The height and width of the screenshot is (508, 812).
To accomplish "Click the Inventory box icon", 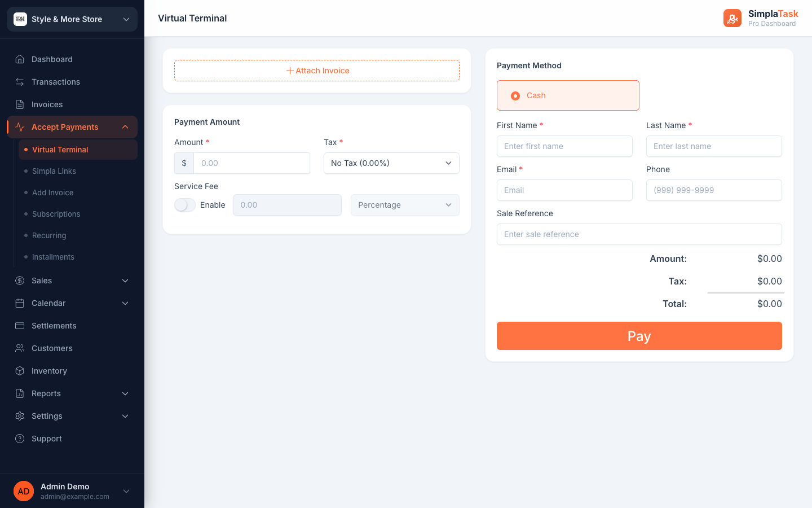I will coord(20,371).
